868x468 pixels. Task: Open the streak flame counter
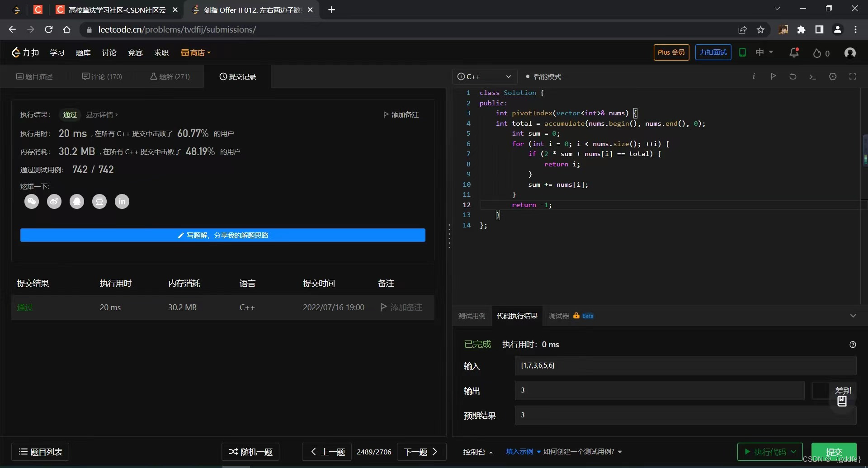coord(821,53)
